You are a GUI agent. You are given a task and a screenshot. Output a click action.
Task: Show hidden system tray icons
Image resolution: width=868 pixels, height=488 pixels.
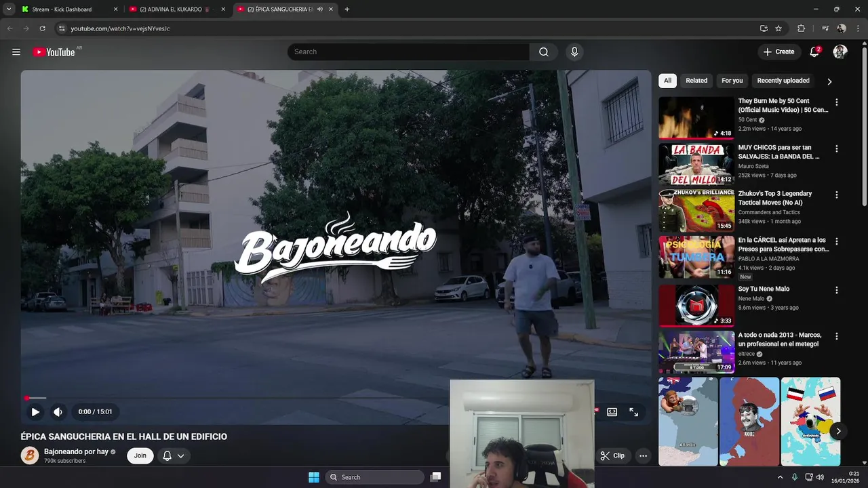pos(780,477)
